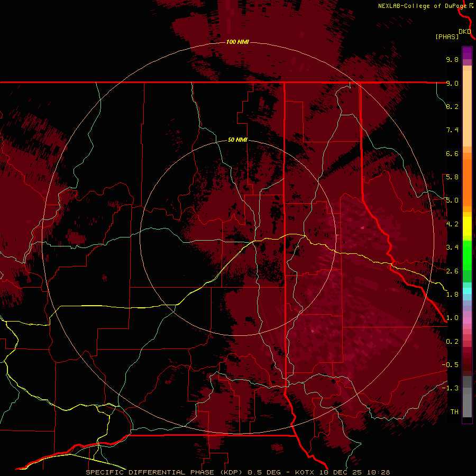
Task: Select the 8.2 scale label
Action: click(x=452, y=106)
